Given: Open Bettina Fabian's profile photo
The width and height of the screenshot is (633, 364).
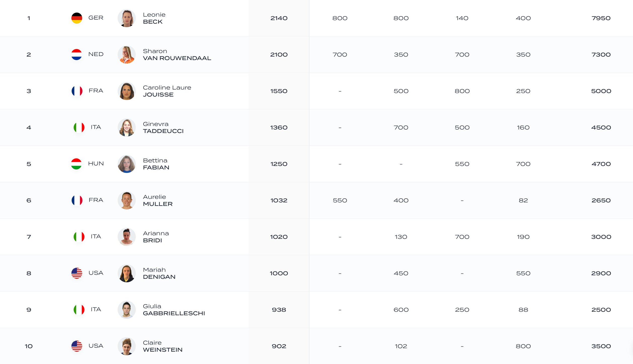Looking at the screenshot, I should point(127,164).
